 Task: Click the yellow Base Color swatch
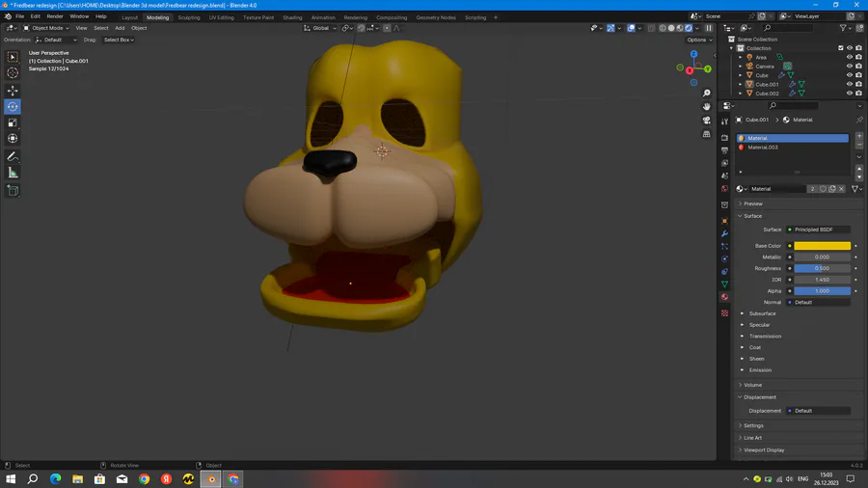click(x=822, y=246)
